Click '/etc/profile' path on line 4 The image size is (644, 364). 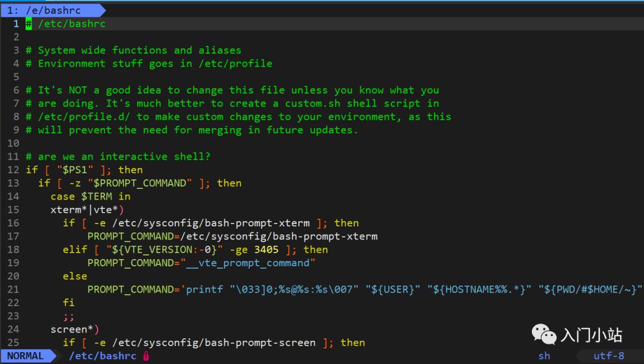point(236,64)
